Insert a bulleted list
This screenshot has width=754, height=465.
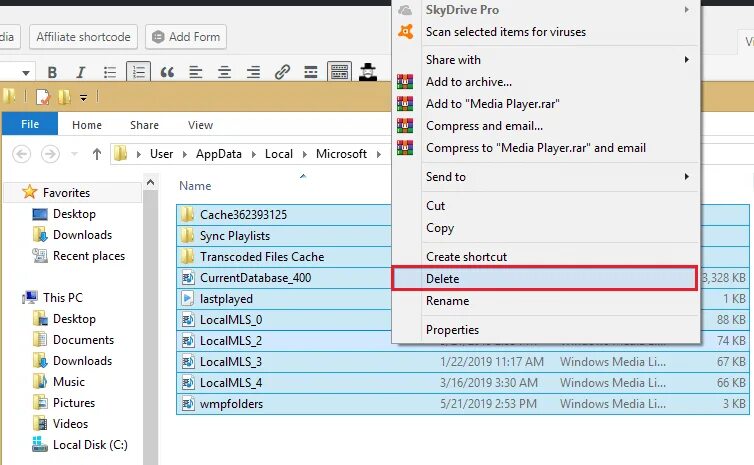click(x=110, y=73)
